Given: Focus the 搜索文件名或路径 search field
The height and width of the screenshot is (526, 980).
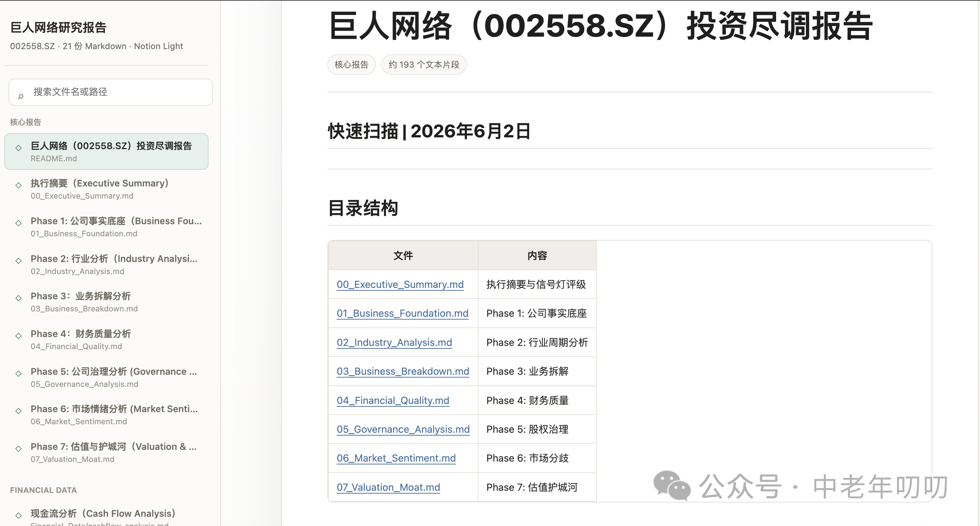Looking at the screenshot, I should point(110,92).
